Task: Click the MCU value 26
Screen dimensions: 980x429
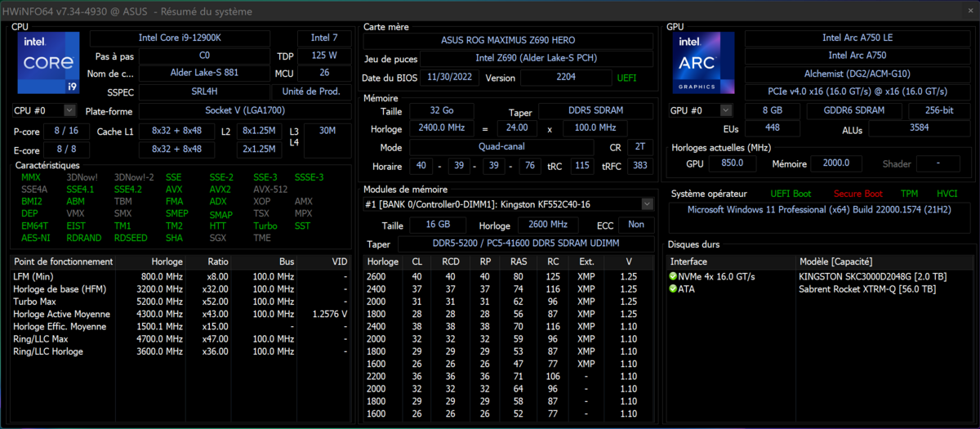Action: pyautogui.click(x=325, y=73)
